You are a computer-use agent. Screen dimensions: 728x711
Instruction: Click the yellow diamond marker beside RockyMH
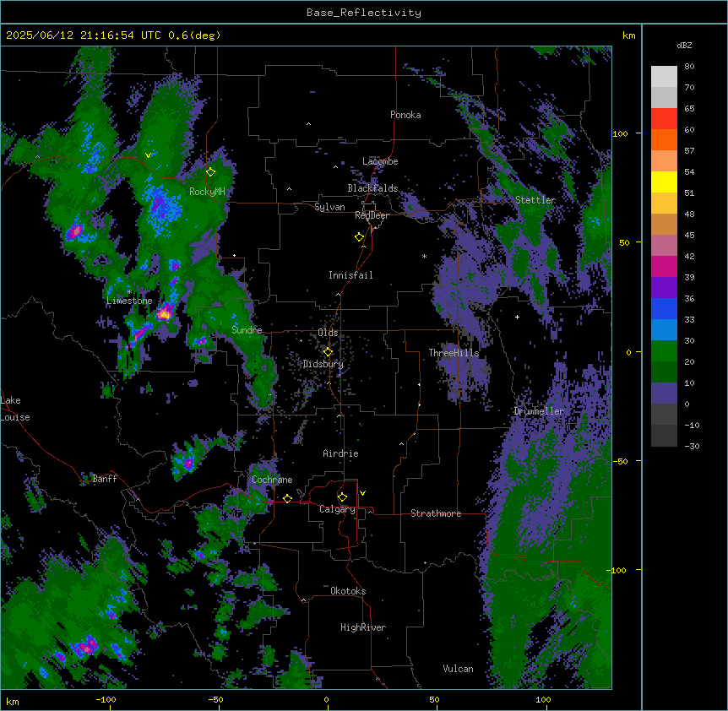coord(210,172)
